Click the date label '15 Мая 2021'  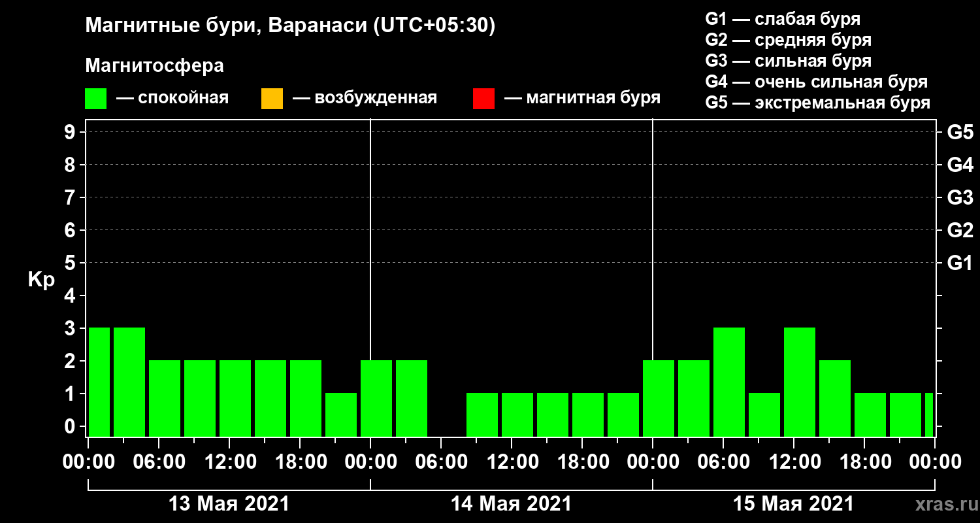(793, 504)
